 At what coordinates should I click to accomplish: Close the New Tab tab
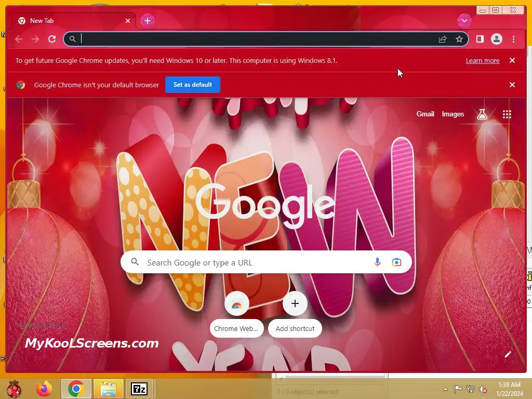click(128, 21)
